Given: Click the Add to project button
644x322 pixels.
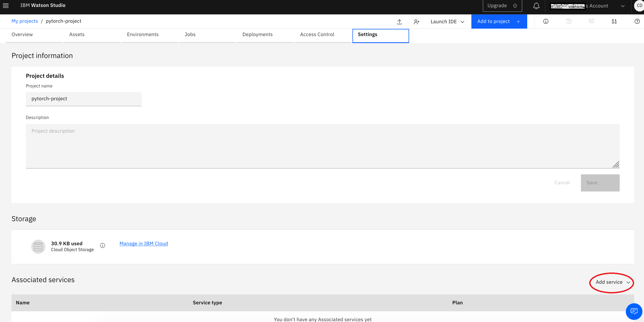Looking at the screenshot, I should (499, 21).
